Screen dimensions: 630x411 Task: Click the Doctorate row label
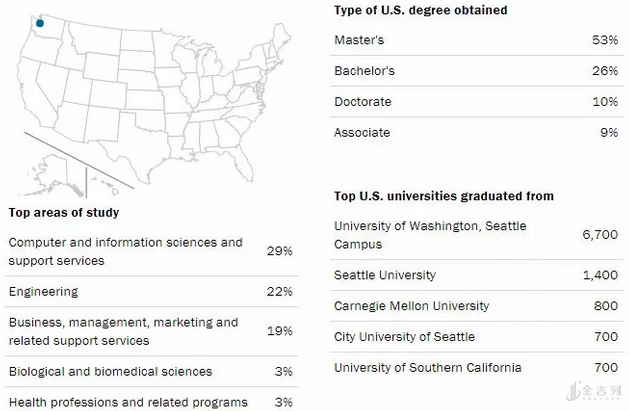[363, 102]
